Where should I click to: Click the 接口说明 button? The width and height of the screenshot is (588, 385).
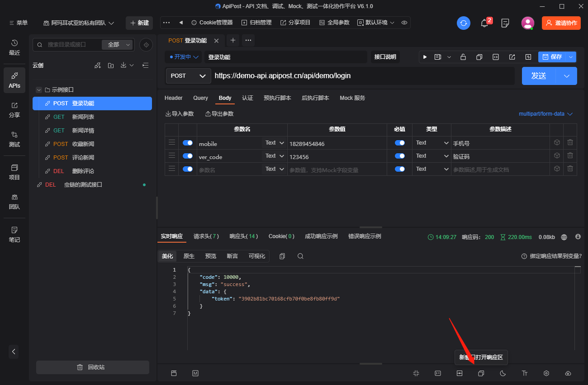click(385, 57)
